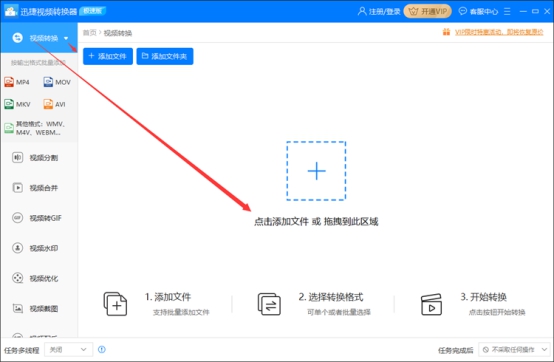Click the 开通VIP button
Viewport: 554px width, 362px height.
(428, 11)
